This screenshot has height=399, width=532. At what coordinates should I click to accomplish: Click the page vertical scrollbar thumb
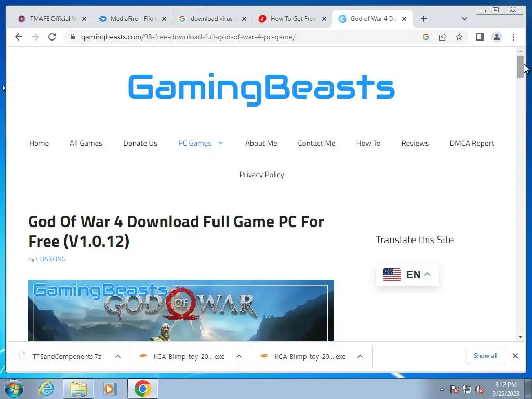pyautogui.click(x=520, y=67)
